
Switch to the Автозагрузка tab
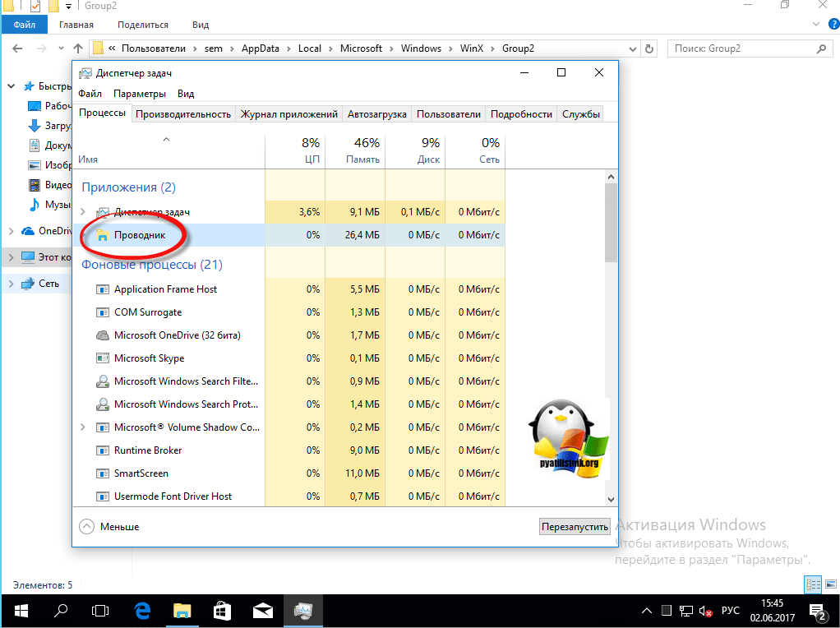click(376, 114)
